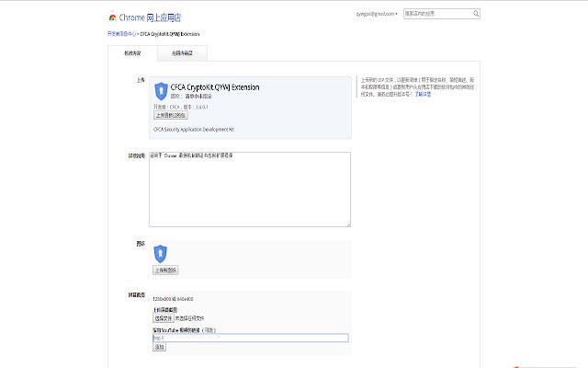The height and width of the screenshot is (368, 588).
Task: Go to the developer dashboard breadcrumb link
Action: coord(121,34)
